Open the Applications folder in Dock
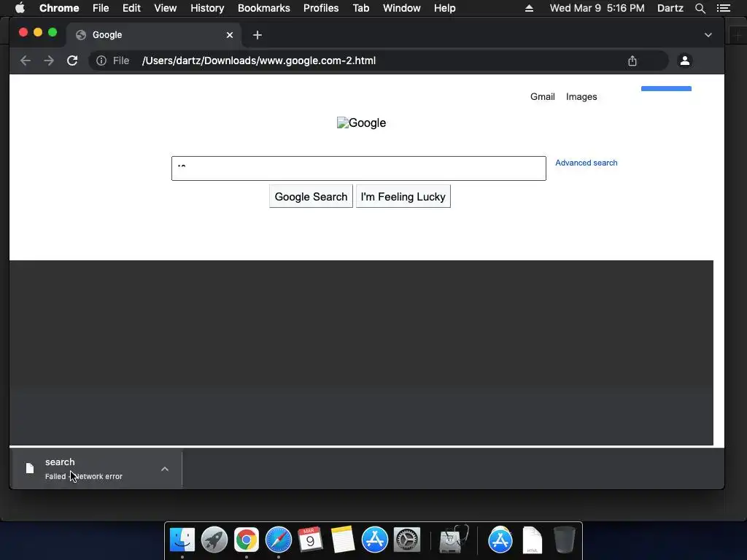The width and height of the screenshot is (747, 560). click(x=500, y=540)
